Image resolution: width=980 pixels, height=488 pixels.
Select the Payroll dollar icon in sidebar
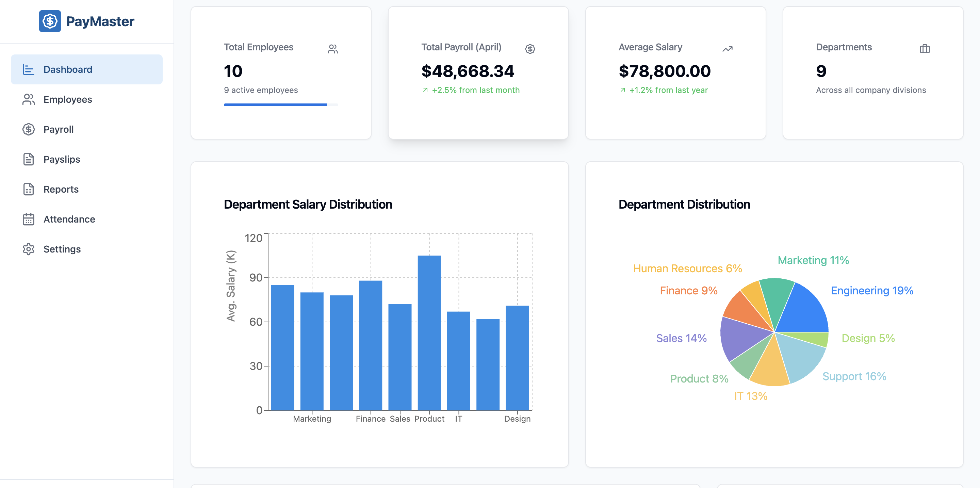(28, 129)
